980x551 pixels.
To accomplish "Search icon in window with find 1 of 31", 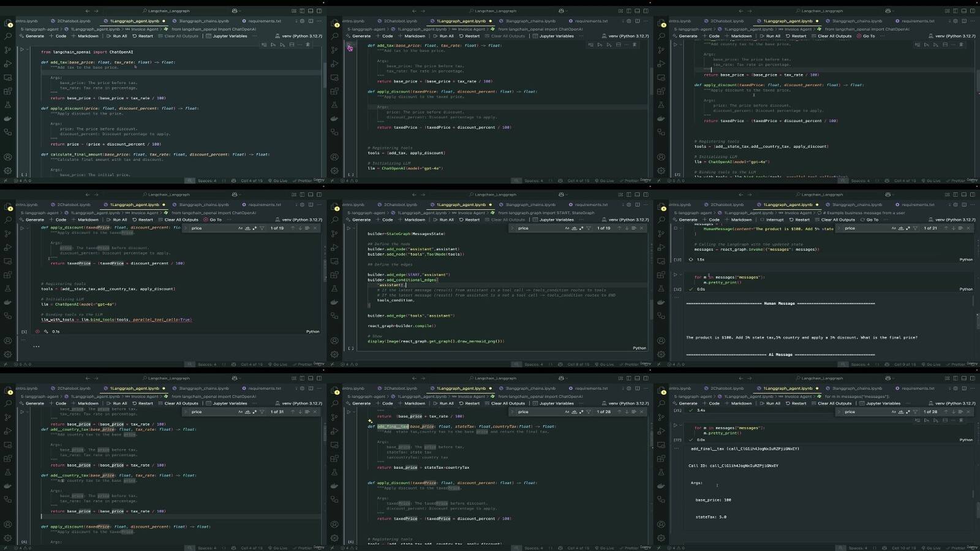I will coord(8,404).
